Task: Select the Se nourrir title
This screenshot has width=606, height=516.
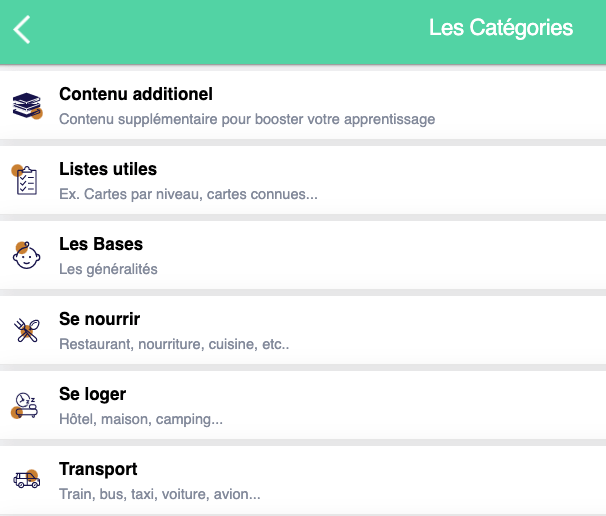Action: click(100, 319)
